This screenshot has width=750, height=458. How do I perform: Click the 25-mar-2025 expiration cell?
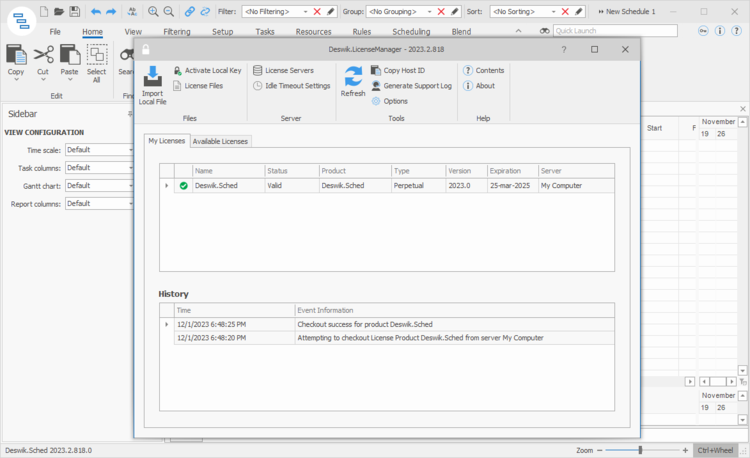tap(513, 185)
